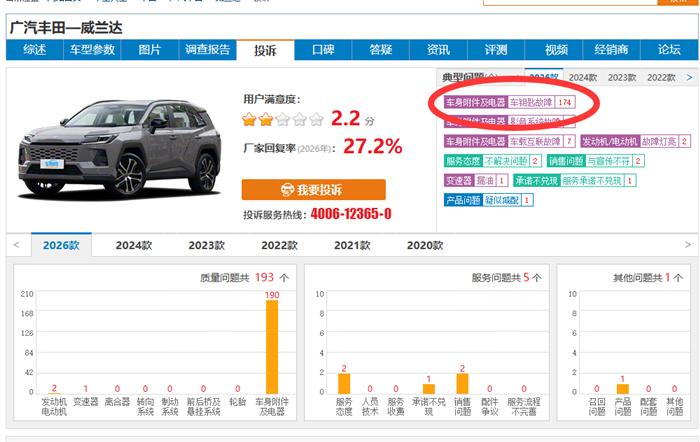Select 2020款 model year tab
Viewport: 700px width, 442px height.
pyautogui.click(x=425, y=245)
